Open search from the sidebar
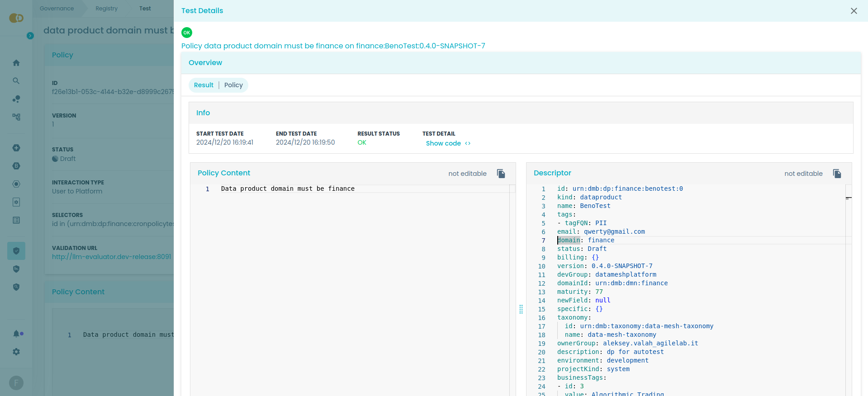The width and height of the screenshot is (868, 396). pyautogui.click(x=16, y=81)
